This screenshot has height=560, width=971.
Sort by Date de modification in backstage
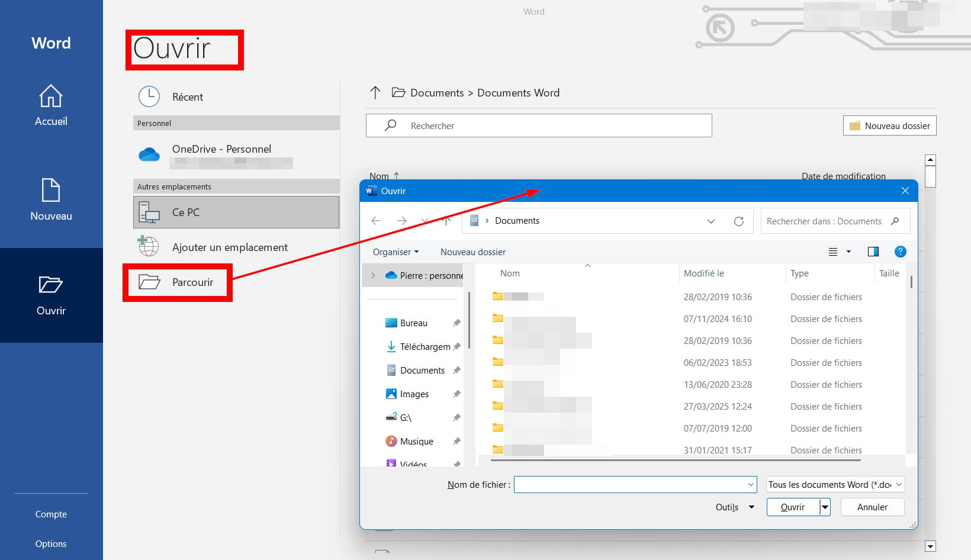point(843,176)
